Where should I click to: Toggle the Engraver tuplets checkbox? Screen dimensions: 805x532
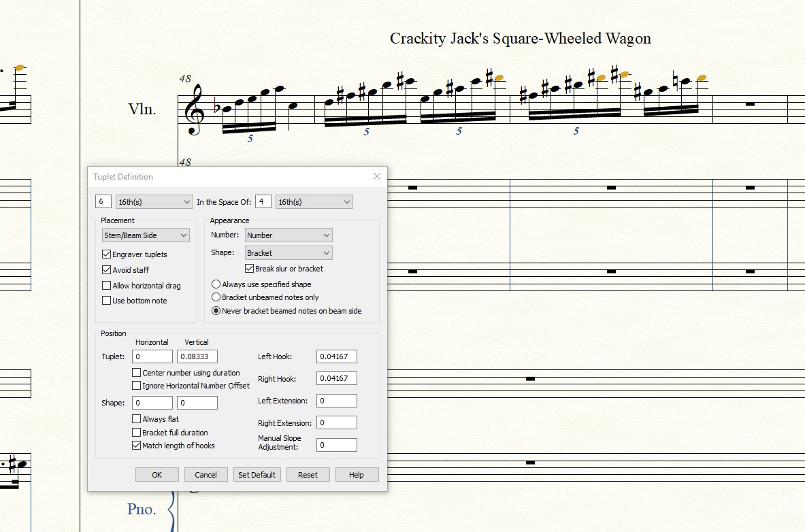(107, 254)
